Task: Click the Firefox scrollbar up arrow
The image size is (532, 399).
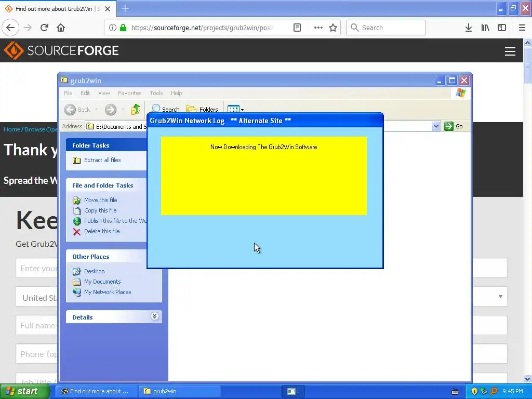Action: tap(528, 43)
